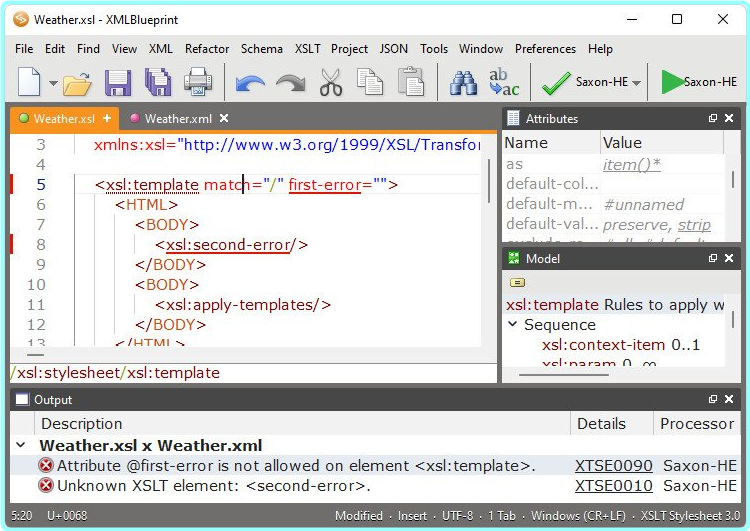Click the Open folder icon
The height and width of the screenshot is (531, 750).
click(77, 82)
